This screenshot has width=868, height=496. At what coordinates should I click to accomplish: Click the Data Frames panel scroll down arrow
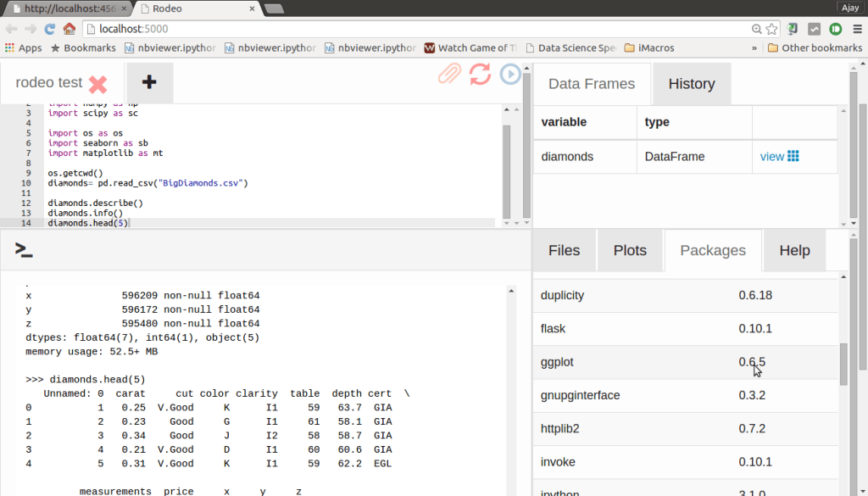click(843, 224)
